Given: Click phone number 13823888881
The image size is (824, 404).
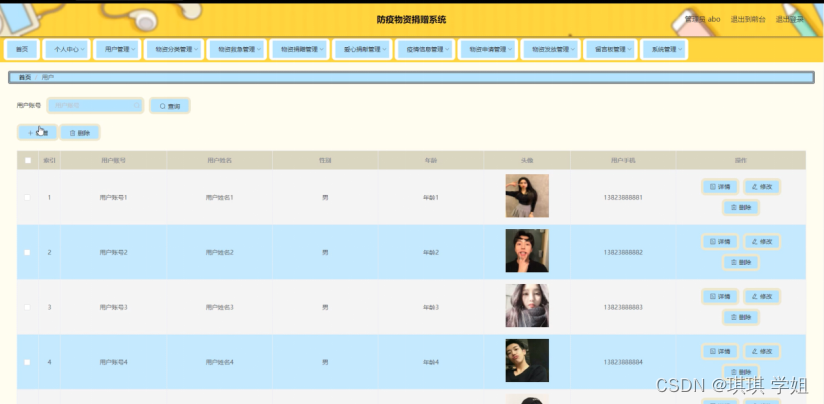Looking at the screenshot, I should point(623,198).
